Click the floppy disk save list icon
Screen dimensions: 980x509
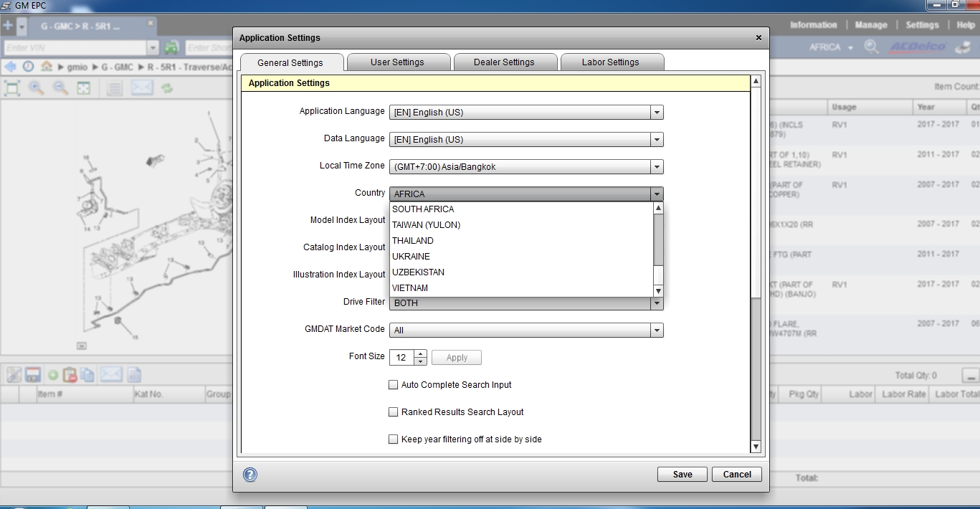(x=32, y=375)
